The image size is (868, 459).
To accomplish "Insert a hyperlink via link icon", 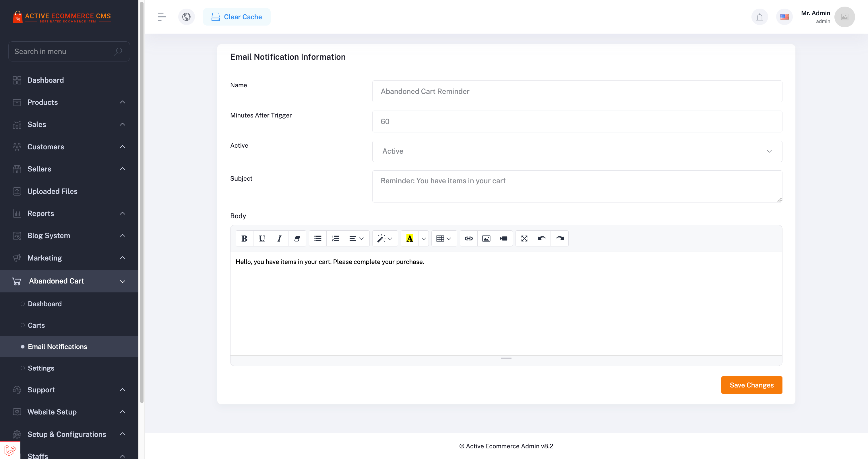I will coord(468,238).
